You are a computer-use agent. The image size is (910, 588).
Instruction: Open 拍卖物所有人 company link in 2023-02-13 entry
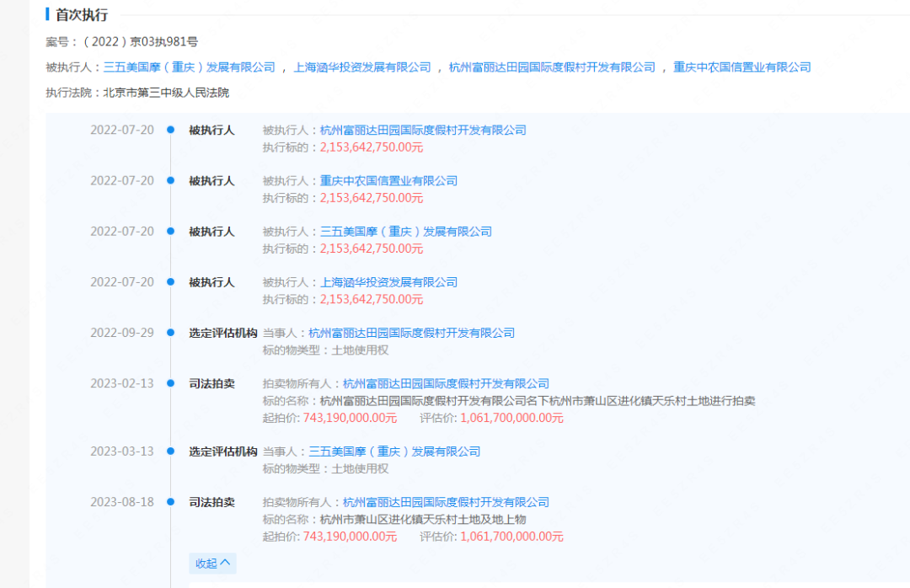[447, 383]
